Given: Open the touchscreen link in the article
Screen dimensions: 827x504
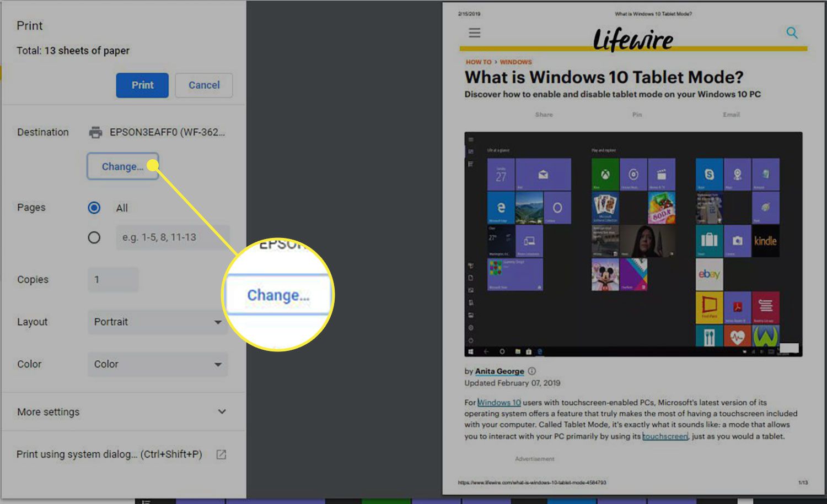Looking at the screenshot, I should click(x=665, y=436).
